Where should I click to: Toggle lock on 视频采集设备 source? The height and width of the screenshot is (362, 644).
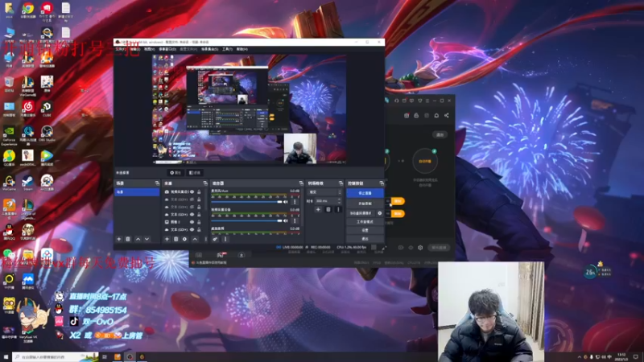click(x=199, y=191)
